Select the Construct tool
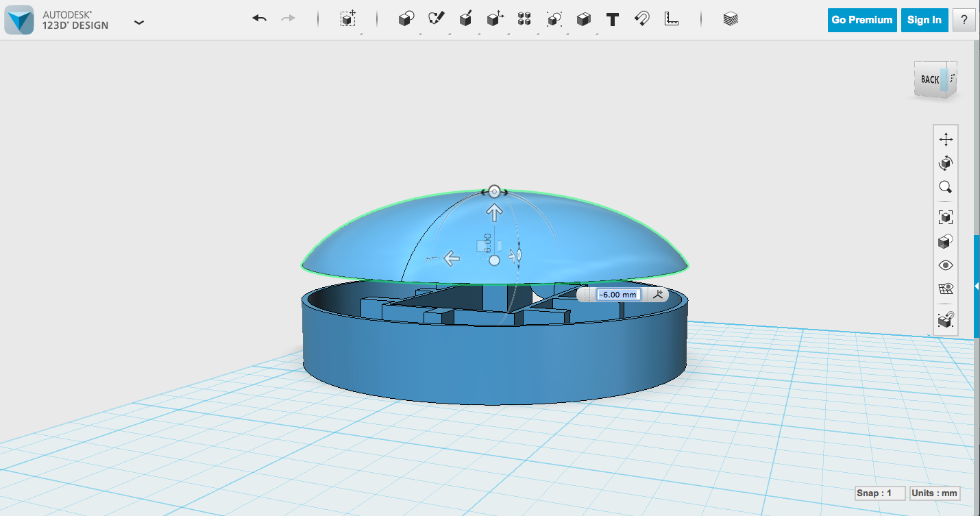980x516 pixels. pos(465,19)
